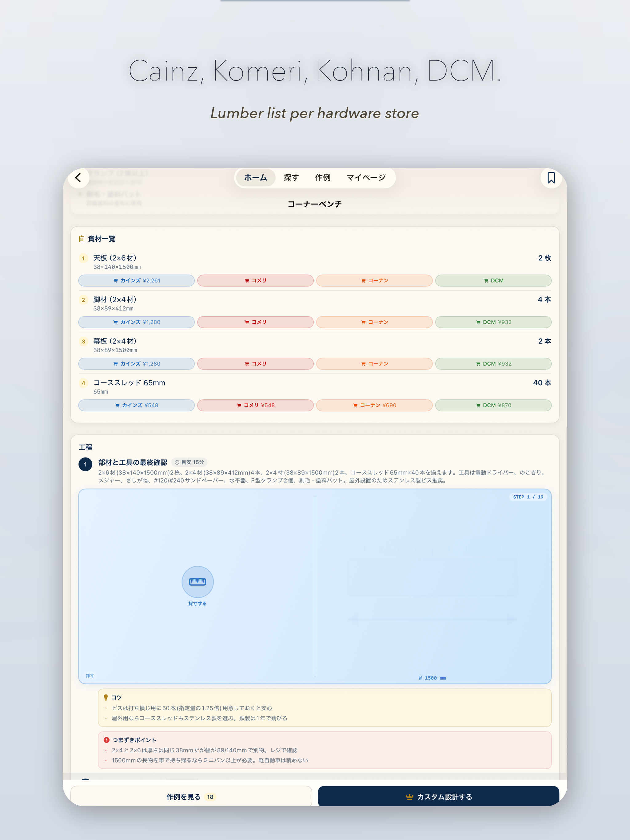
Task: Buy コーススレッド at カインズ ¥548
Action: (136, 405)
